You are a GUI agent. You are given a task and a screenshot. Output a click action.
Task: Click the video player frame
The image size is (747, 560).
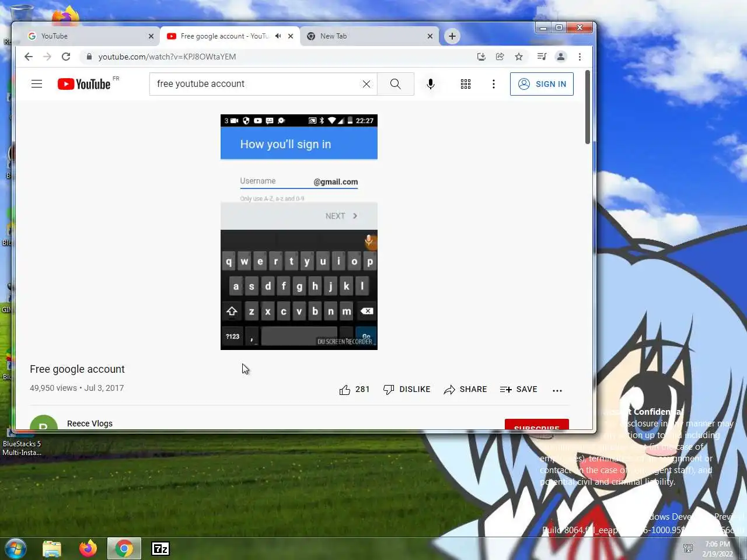pos(299,232)
